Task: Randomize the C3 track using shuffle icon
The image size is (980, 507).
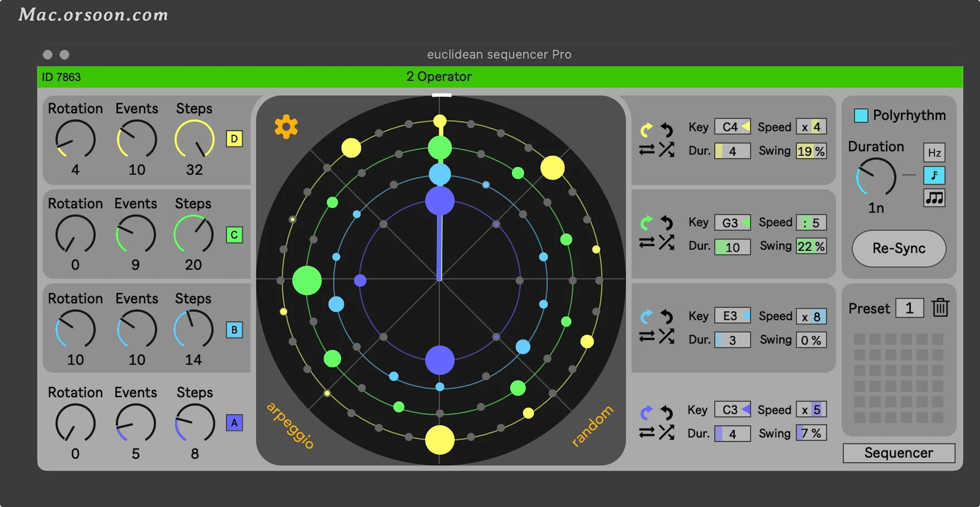Action: pos(666,431)
